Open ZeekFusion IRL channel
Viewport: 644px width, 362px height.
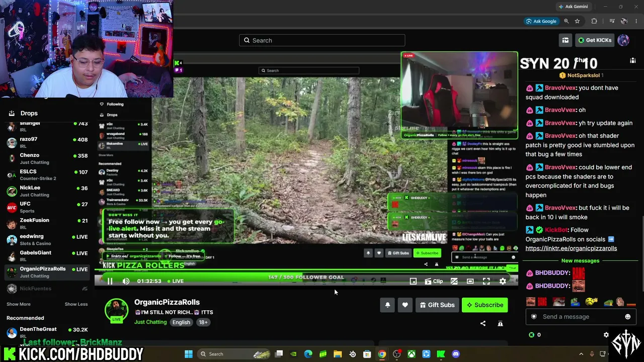click(48, 223)
